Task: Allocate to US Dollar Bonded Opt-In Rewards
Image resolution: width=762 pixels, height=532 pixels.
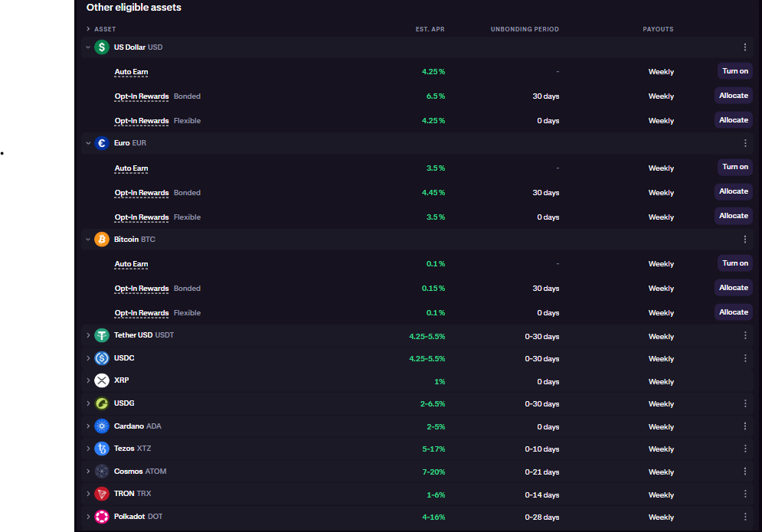Action: click(733, 96)
